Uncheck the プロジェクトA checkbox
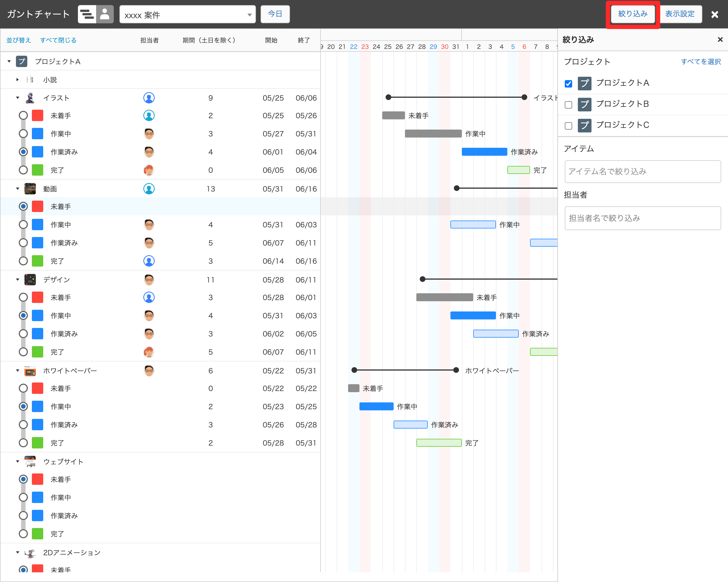Viewport: 728px width, 582px height. [568, 84]
